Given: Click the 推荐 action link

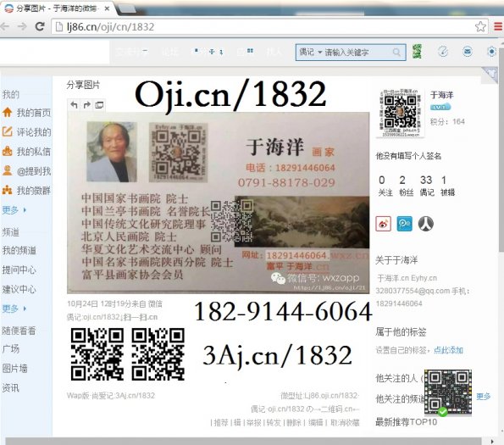Looking at the screenshot, I should [x=221, y=422].
